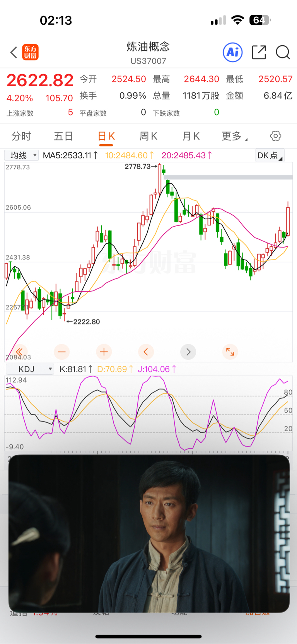
Task: Tap D:70.69 KDJ value
Action: point(115,369)
